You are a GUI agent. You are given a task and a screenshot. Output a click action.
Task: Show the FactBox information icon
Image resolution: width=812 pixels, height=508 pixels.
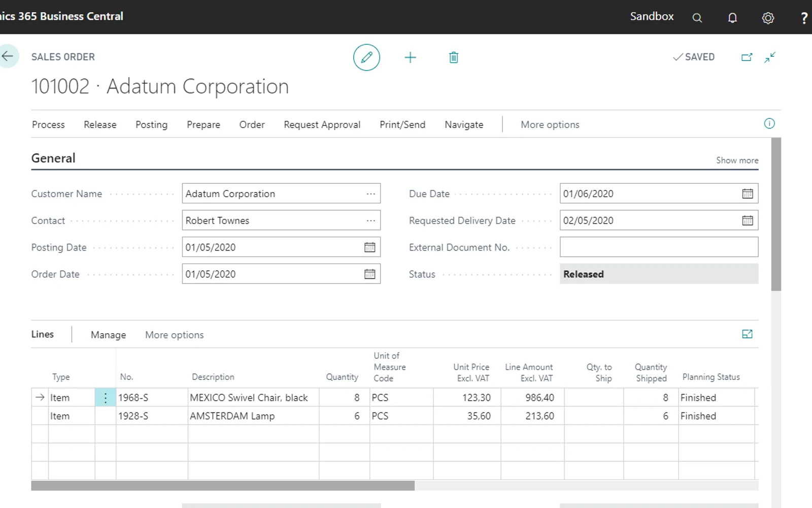769,123
